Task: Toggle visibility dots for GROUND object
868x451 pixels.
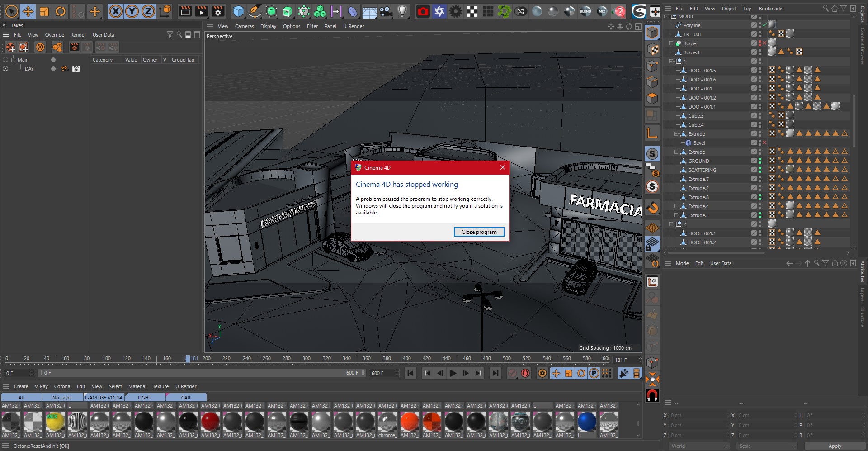Action: coord(760,161)
